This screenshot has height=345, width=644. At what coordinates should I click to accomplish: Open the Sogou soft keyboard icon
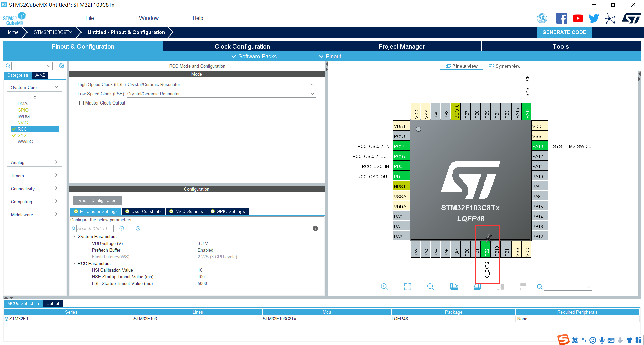pos(611,340)
